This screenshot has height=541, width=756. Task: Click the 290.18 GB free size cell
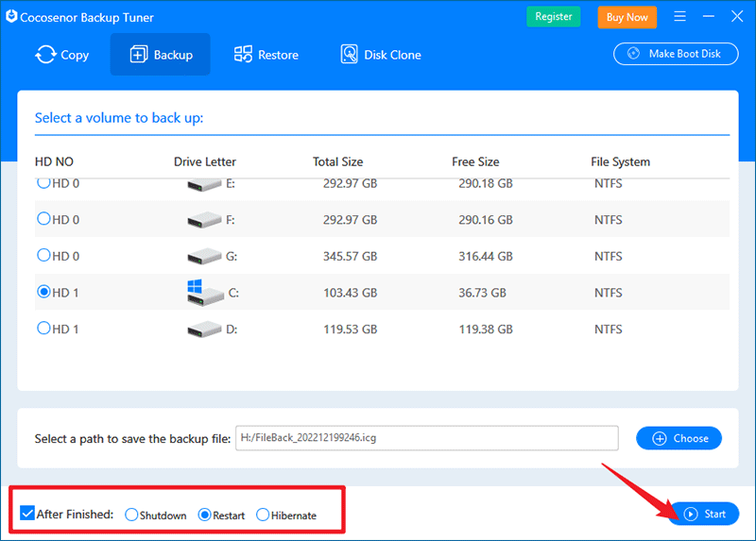486,184
